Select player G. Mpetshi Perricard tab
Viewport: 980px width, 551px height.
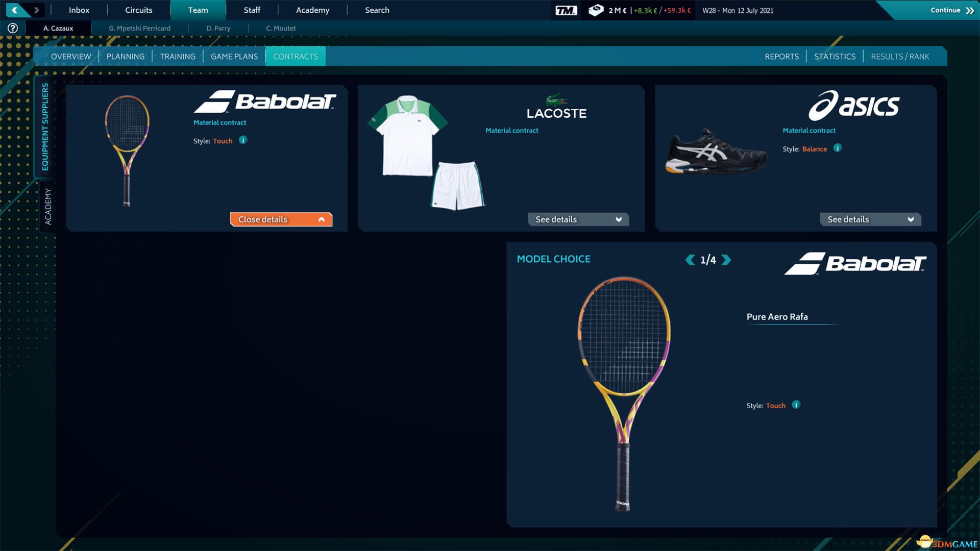(139, 28)
